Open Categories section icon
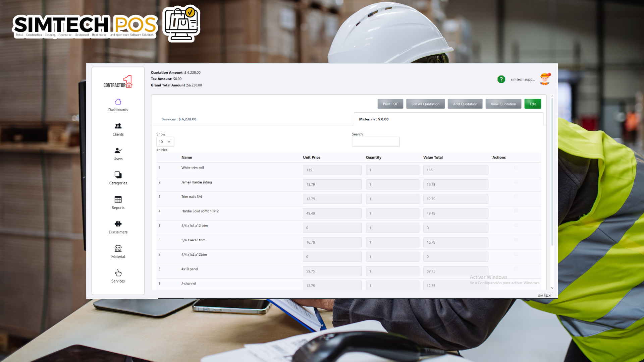Viewport: 644px width, 362px height. (x=118, y=175)
